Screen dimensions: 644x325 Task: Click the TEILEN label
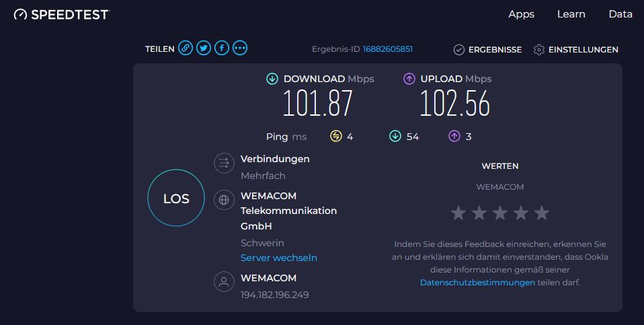[160, 49]
